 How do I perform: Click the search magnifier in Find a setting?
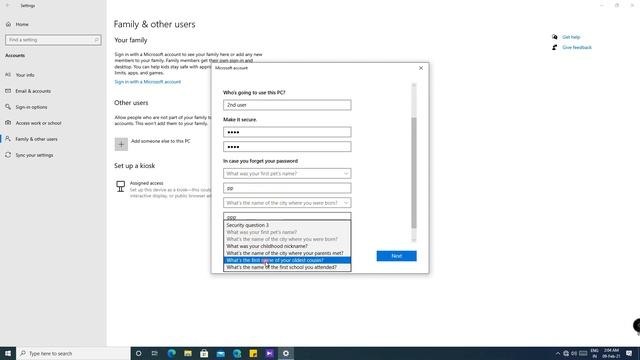[96, 40]
